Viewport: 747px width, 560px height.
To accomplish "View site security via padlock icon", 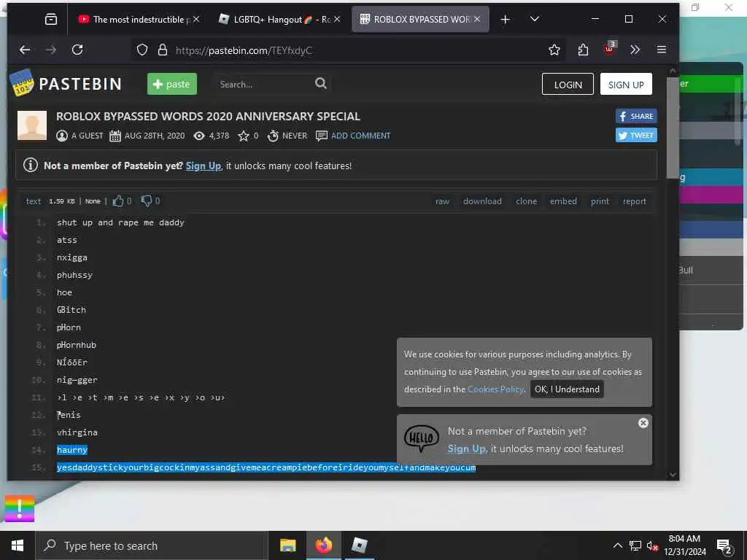I will [x=163, y=50].
